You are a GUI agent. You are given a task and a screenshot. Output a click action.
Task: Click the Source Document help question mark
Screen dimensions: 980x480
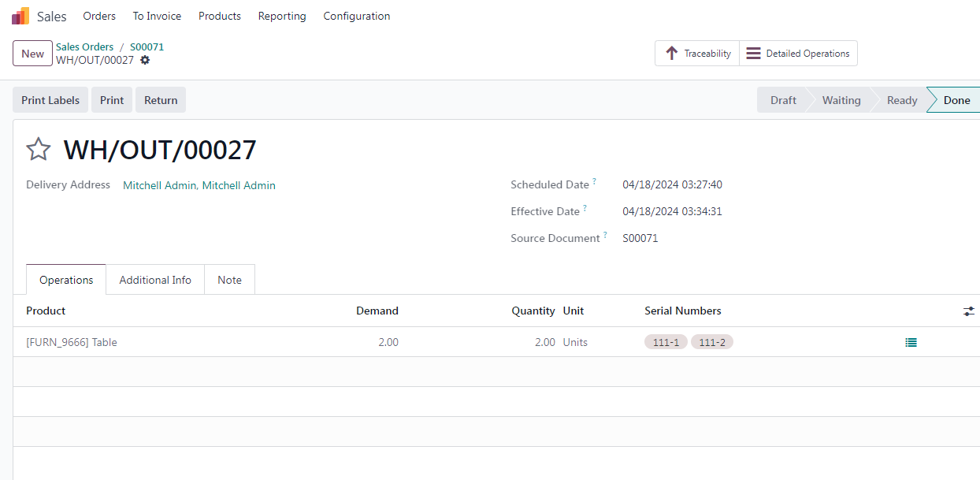(x=606, y=236)
